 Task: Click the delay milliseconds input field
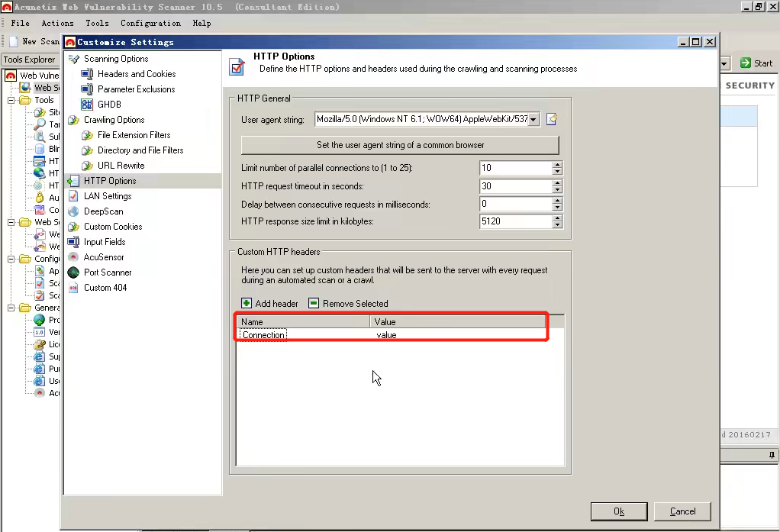tap(516, 204)
